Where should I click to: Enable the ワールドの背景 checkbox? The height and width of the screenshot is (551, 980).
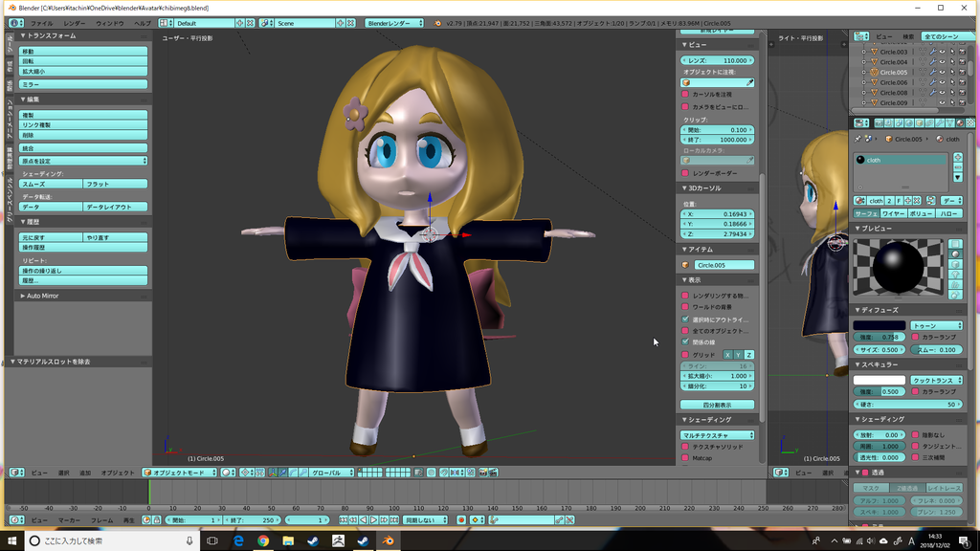pos(685,307)
